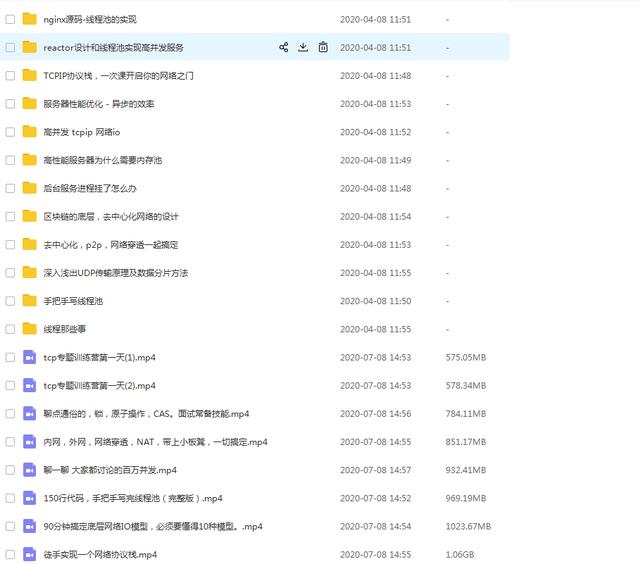This screenshot has height=564, width=640.
Task: Click the file size 578.34MB
Action: 466,386
